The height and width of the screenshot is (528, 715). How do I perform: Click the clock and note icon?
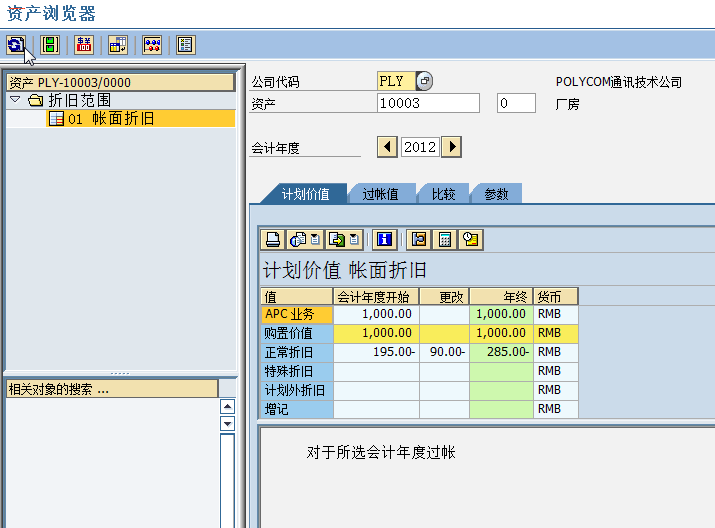(470, 239)
